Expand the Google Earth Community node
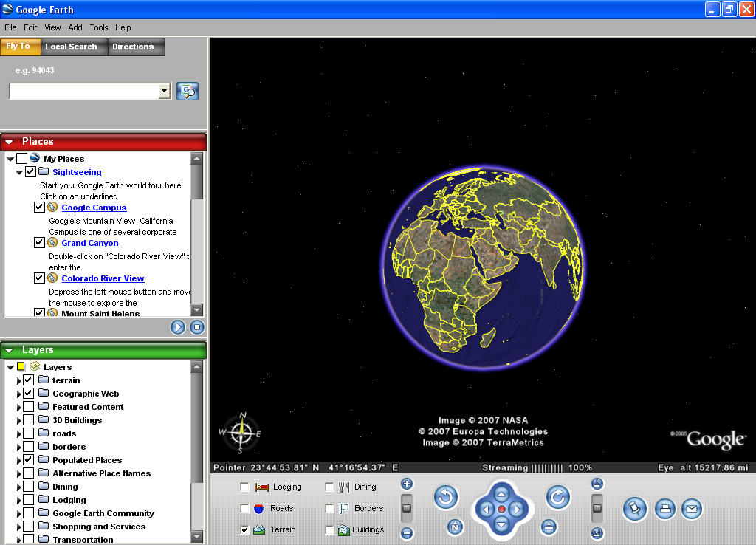 [18, 514]
